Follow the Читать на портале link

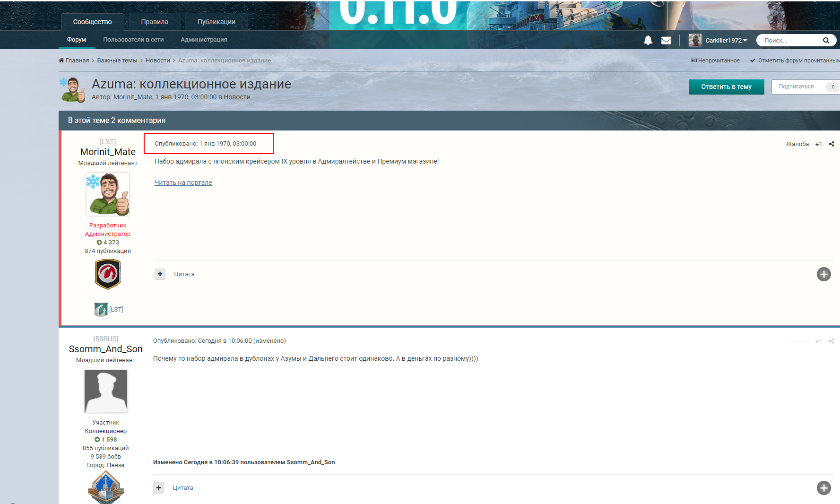tap(183, 182)
